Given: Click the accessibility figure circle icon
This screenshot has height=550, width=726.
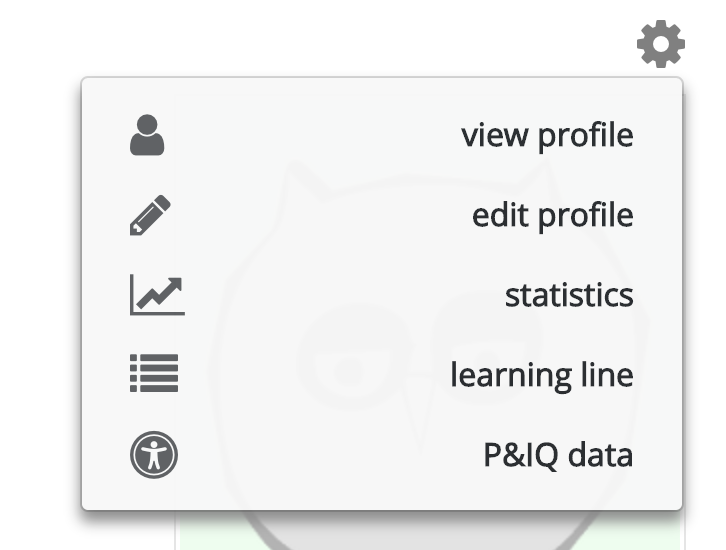Looking at the screenshot, I should pyautogui.click(x=154, y=455).
